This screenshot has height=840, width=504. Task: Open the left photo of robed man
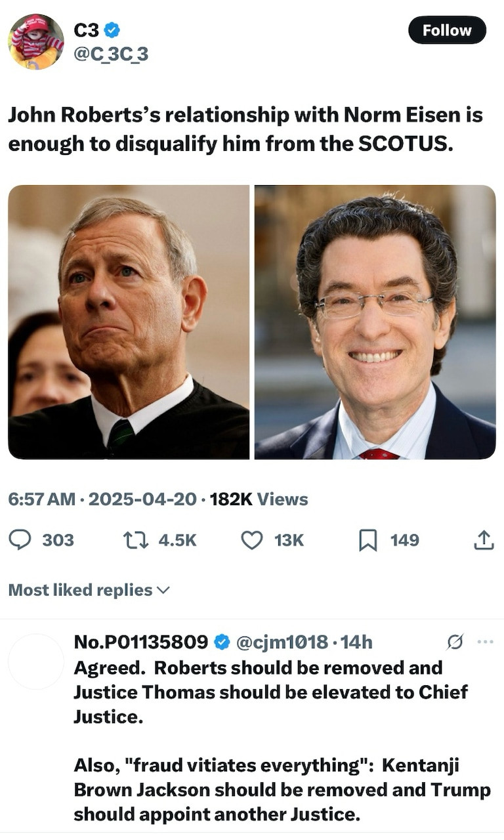[129, 322]
